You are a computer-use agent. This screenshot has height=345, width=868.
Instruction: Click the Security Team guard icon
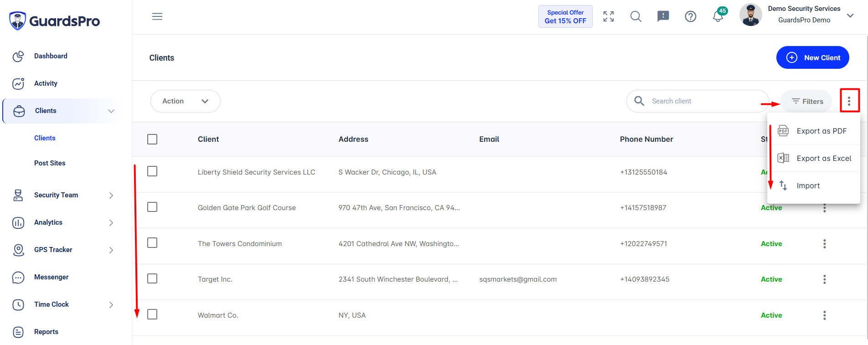tap(18, 195)
